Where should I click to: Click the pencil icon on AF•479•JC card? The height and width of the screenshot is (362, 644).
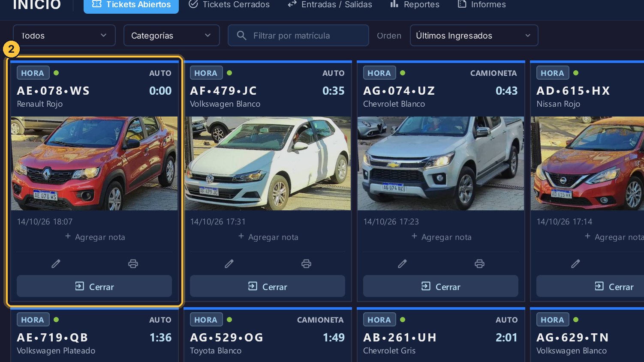229,263
